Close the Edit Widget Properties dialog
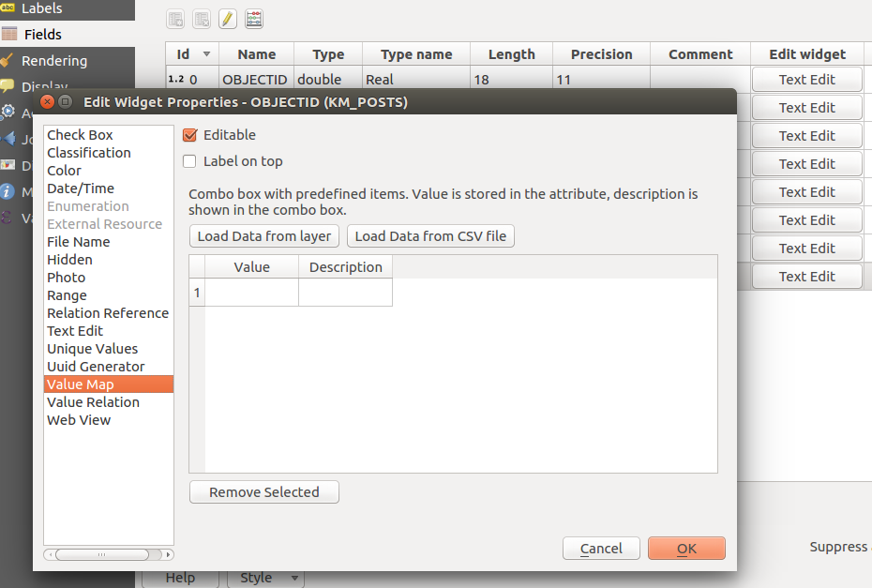 click(x=47, y=102)
